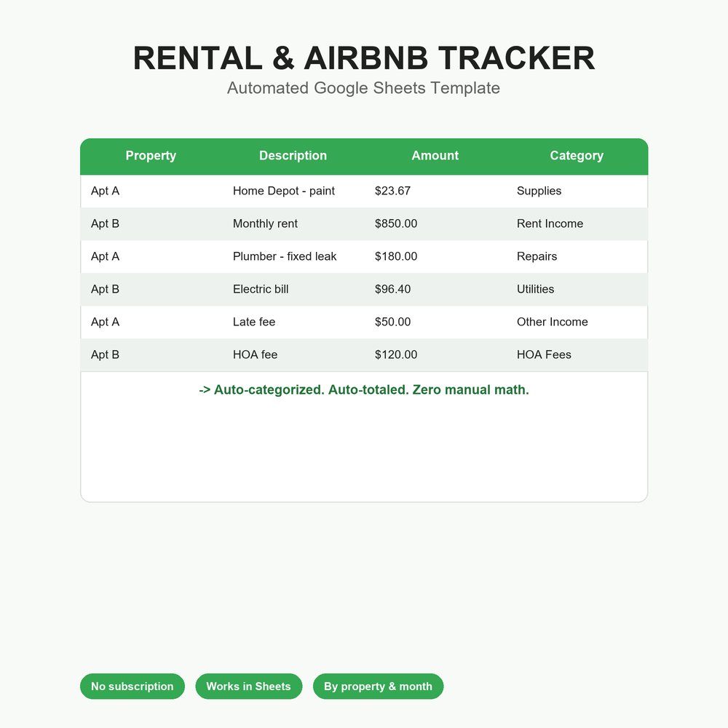Click the Rental & Airbnb Tracker title
Image resolution: width=728 pixels, height=728 pixels.
tap(364, 58)
